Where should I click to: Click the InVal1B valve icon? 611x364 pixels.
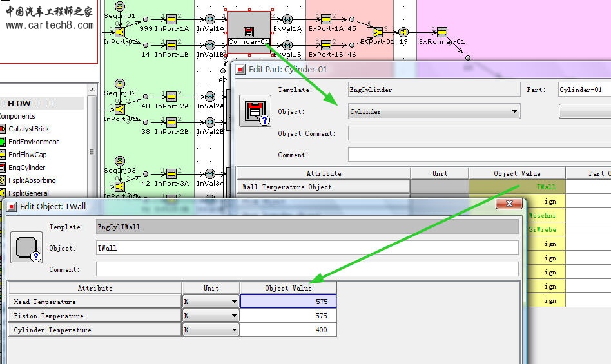pyautogui.click(x=210, y=44)
